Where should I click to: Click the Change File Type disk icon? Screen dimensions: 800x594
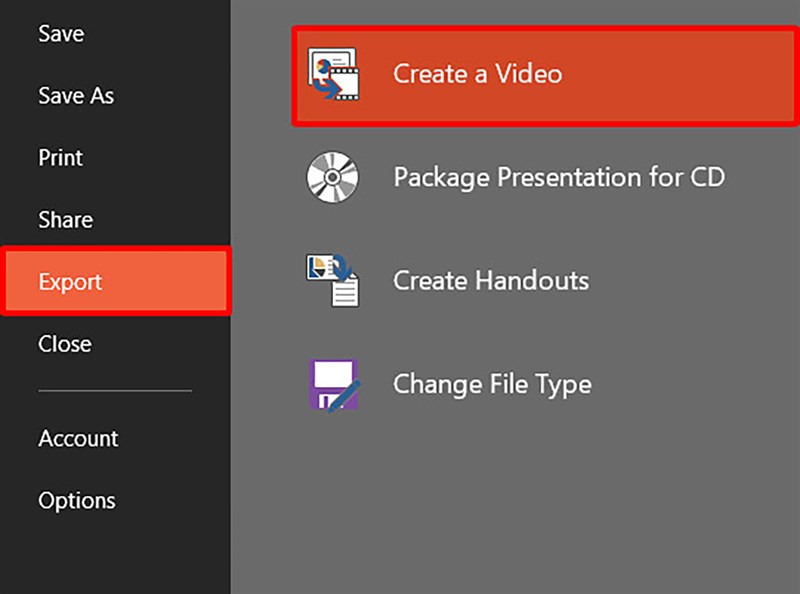pos(335,384)
